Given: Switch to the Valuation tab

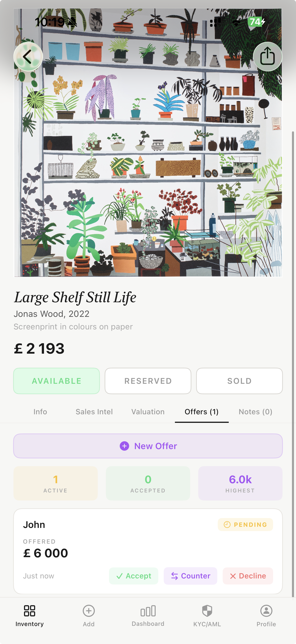Looking at the screenshot, I should point(148,412).
